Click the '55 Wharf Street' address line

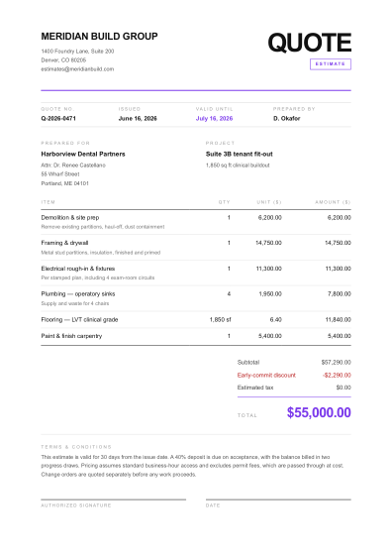pos(60,174)
